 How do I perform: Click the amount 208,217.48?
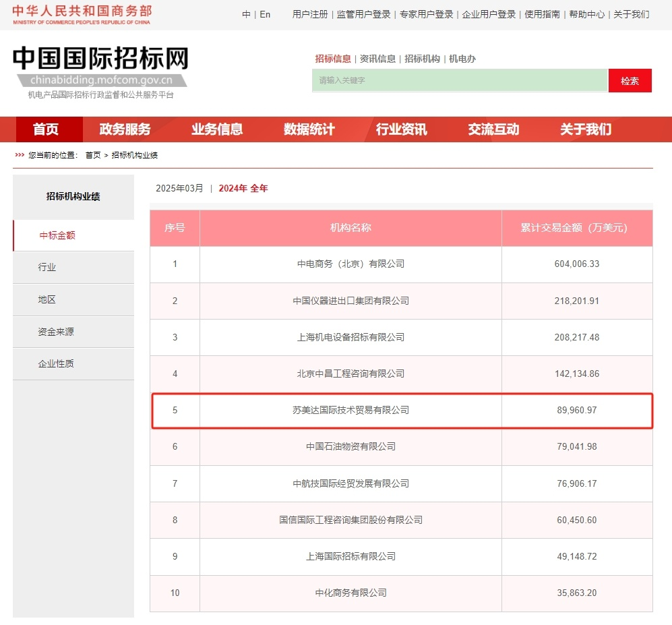coord(577,337)
